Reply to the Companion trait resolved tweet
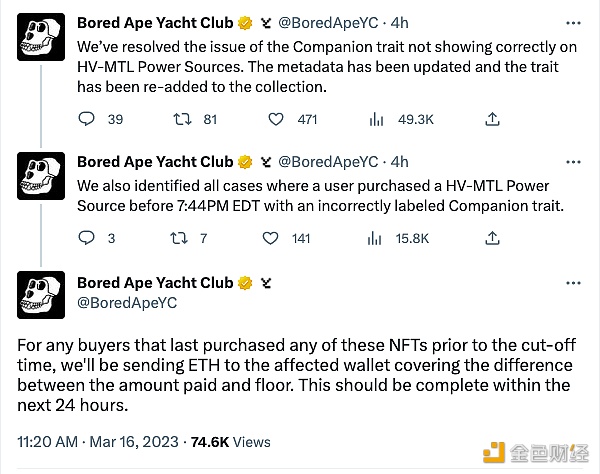 click(x=86, y=119)
